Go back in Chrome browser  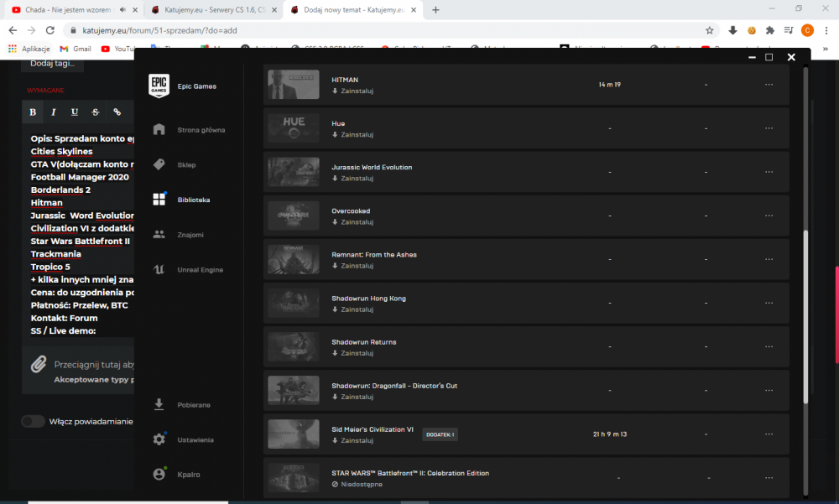(x=13, y=30)
